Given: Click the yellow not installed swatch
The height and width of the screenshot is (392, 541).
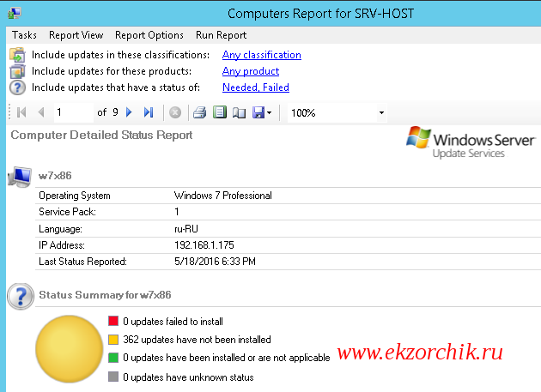Looking at the screenshot, I should click(x=113, y=340).
